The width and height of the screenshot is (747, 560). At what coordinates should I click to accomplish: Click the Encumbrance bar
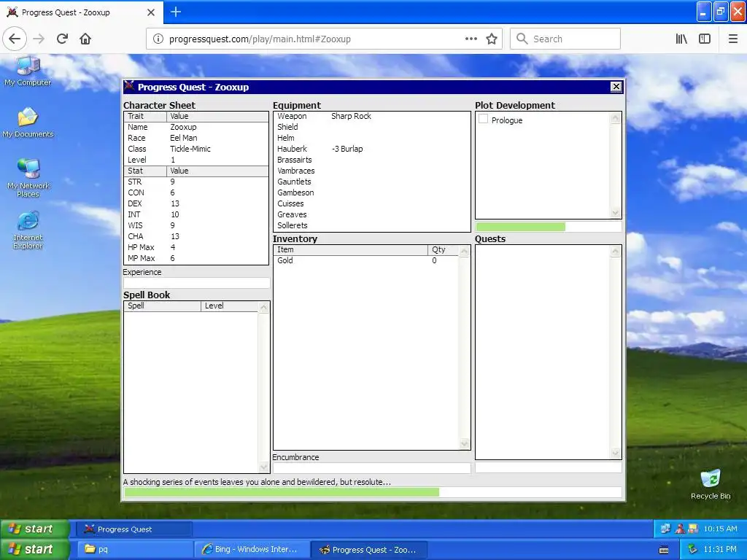point(371,467)
